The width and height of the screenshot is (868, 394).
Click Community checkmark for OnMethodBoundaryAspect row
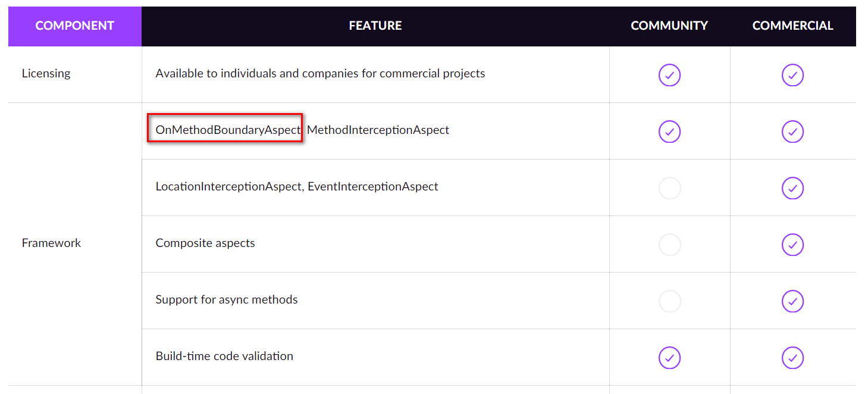[x=669, y=132]
